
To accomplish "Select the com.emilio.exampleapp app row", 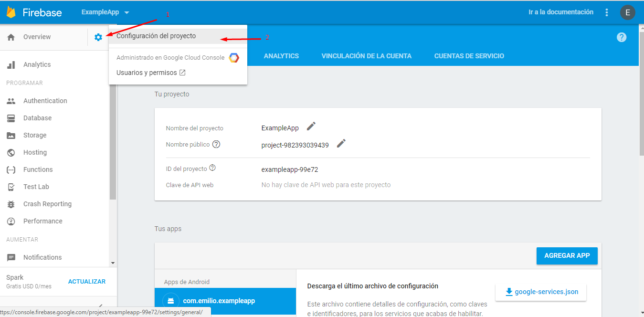I will [x=225, y=301].
